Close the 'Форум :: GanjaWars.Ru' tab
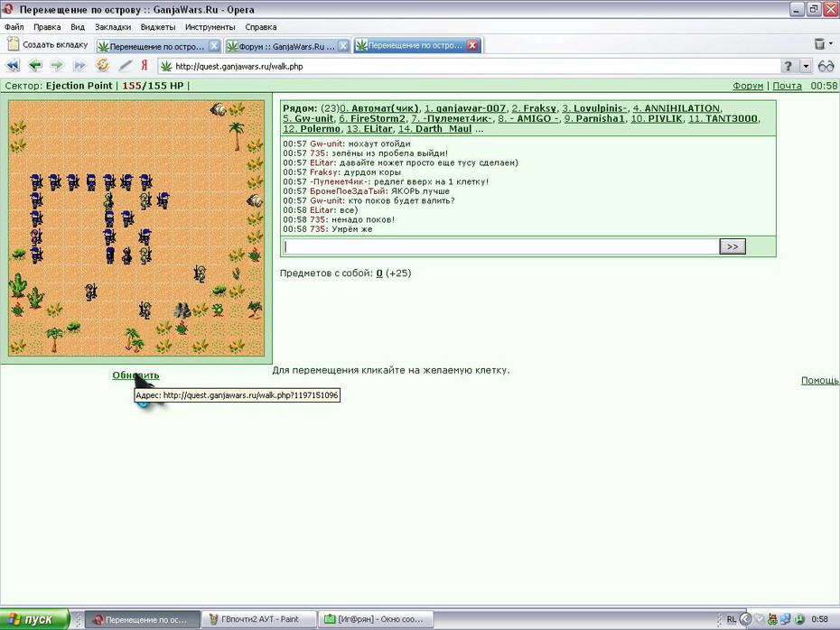The width and height of the screenshot is (840, 630). [343, 46]
